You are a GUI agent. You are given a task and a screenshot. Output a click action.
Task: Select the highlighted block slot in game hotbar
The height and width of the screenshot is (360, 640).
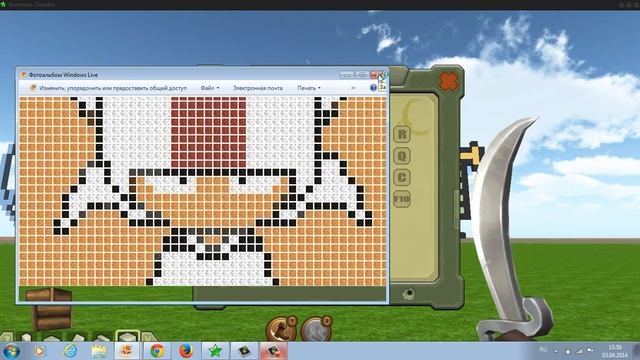pyautogui.click(x=128, y=336)
